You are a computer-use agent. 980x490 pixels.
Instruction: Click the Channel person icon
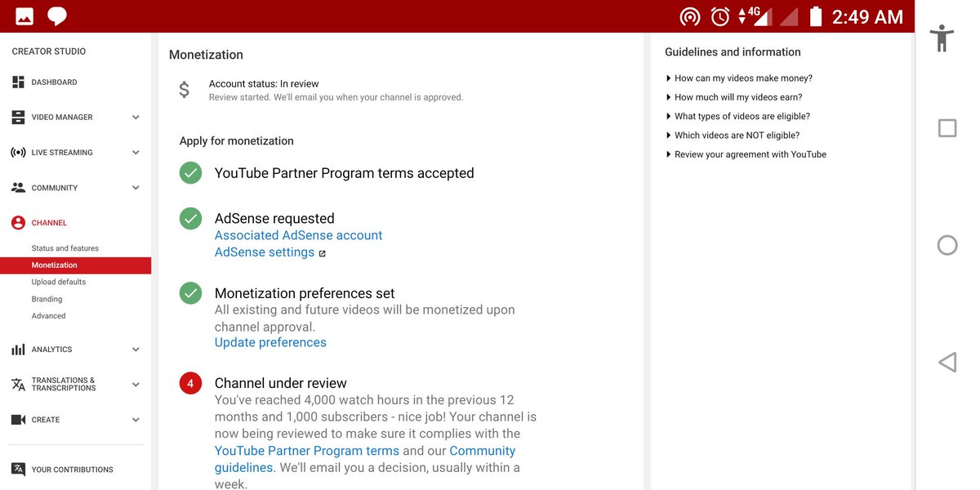(x=18, y=223)
